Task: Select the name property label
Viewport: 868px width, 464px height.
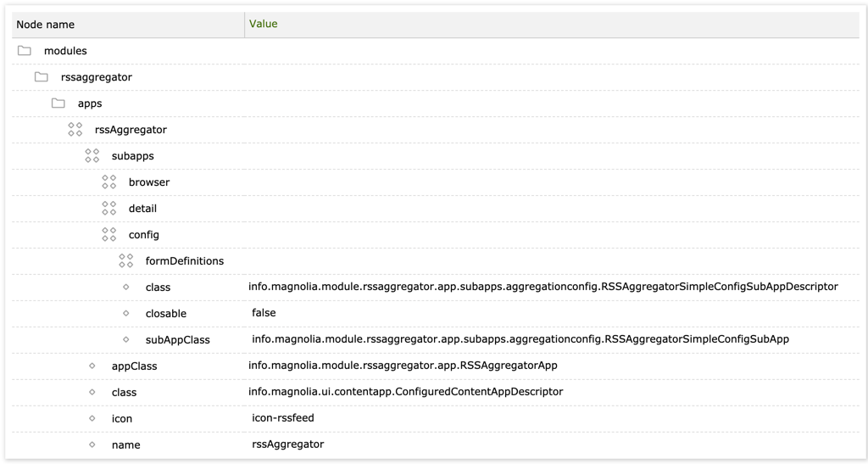Action: coord(126,445)
